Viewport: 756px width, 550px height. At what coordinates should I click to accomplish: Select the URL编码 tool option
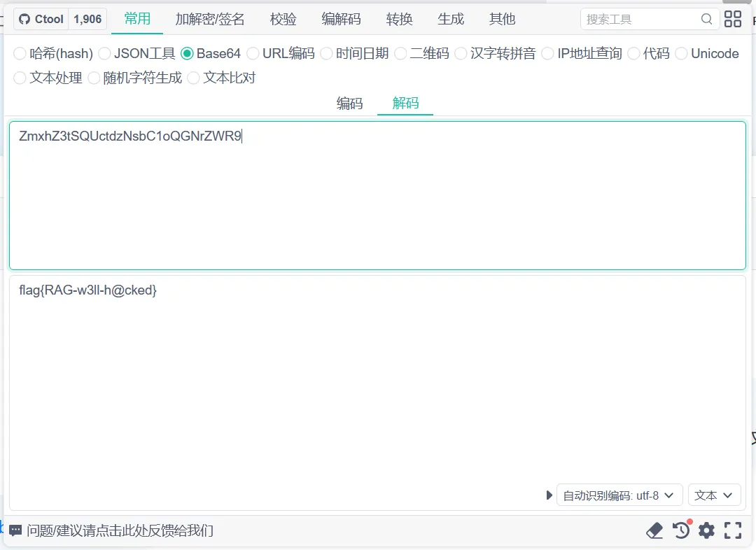[253, 54]
